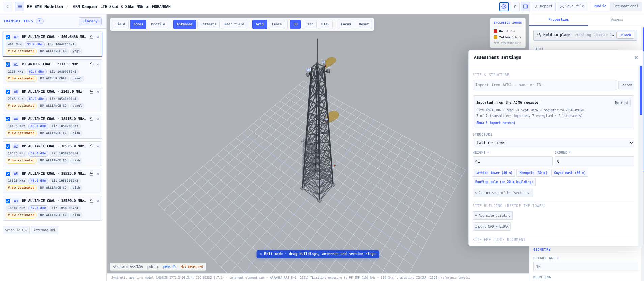Remove the A7 transmitter with its X
This screenshot has width=644, height=281.
click(x=98, y=37)
